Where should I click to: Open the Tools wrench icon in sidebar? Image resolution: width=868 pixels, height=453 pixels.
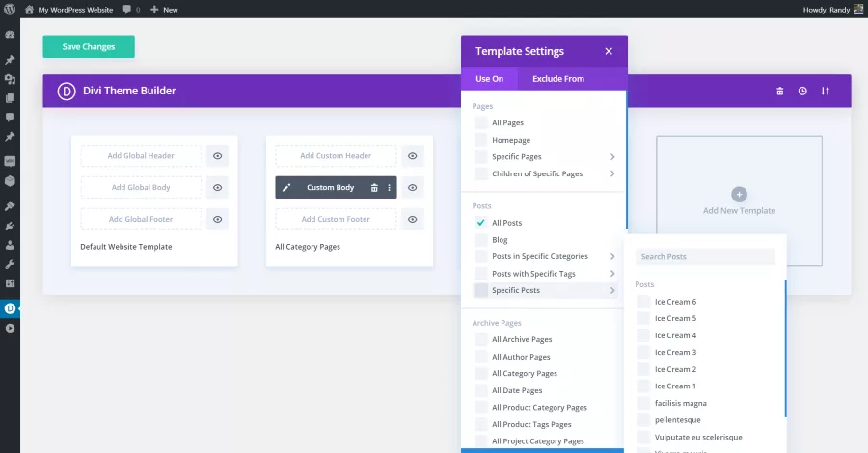point(10,264)
